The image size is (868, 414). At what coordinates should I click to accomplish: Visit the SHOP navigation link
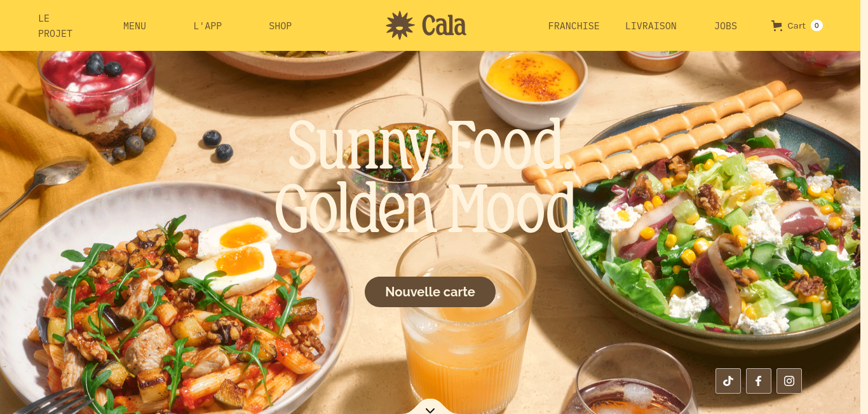(x=280, y=26)
